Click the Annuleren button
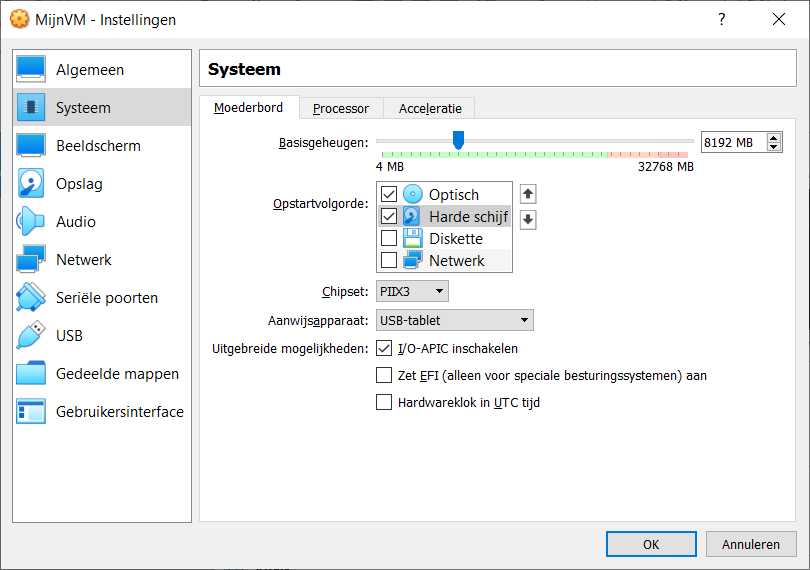Screen dimensions: 810x570 (751, 545)
